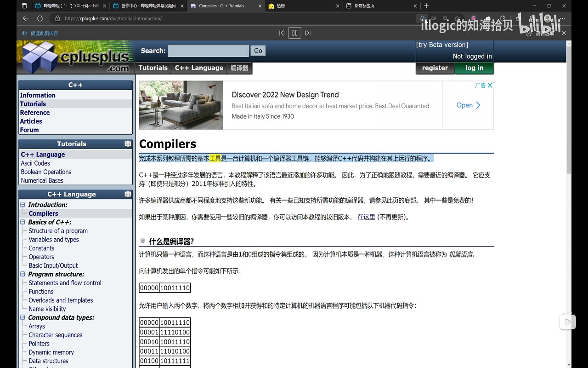This screenshot has width=588, height=368.
Task: Open Articles in the C++ menu
Action: pyautogui.click(x=31, y=121)
